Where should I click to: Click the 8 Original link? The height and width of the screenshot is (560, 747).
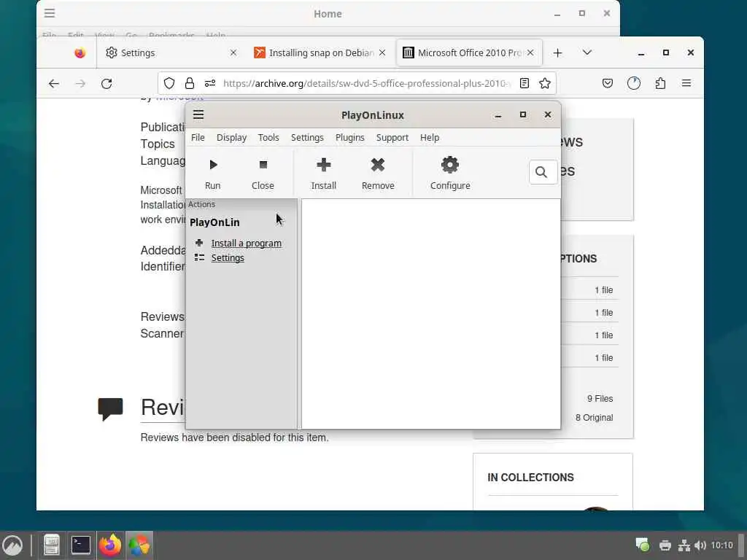[594, 418]
